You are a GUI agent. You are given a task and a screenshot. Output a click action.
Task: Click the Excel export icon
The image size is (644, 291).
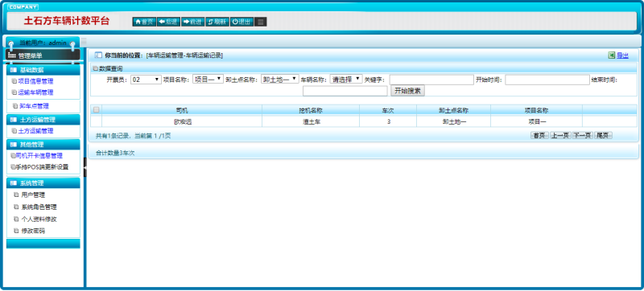(x=612, y=55)
